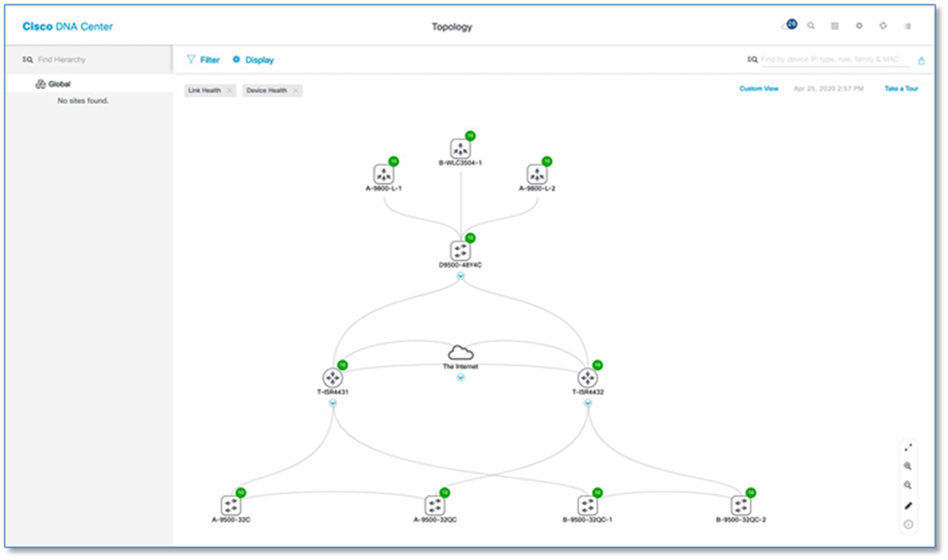The height and width of the screenshot is (560, 948).
Task: Select the B-9500-32QC-2 switch node
Action: pyautogui.click(x=741, y=505)
